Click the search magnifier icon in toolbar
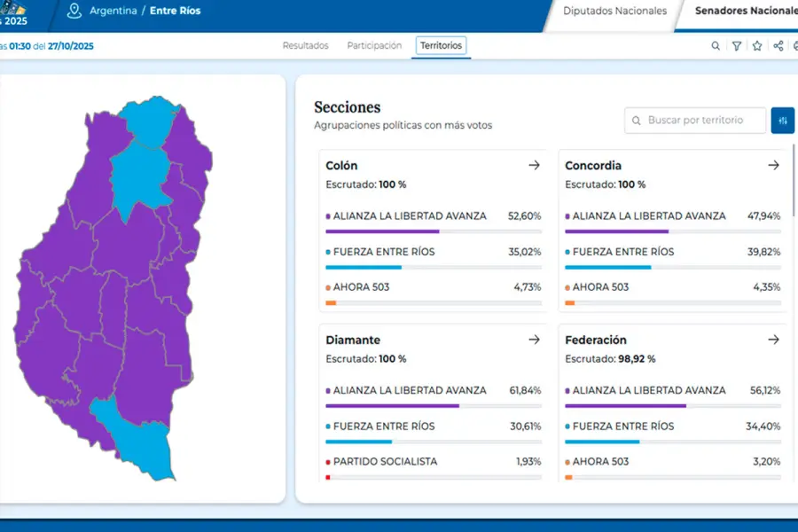798x532 pixels. (x=716, y=46)
